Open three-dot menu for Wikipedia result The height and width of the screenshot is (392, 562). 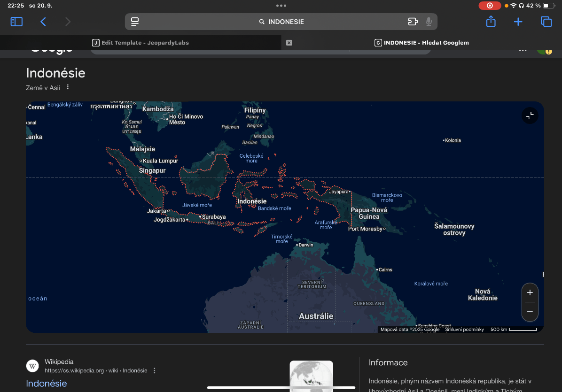155,370
